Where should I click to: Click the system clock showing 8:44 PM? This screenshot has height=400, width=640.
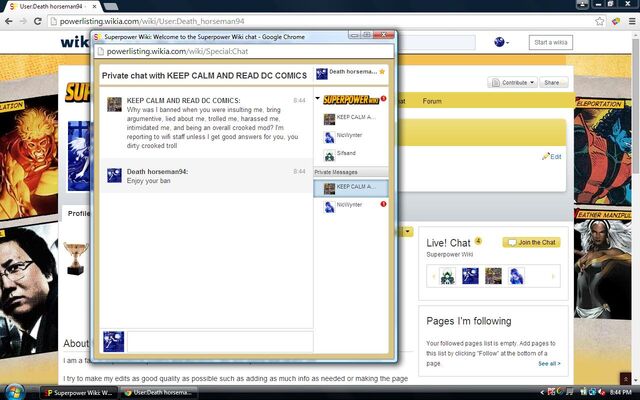click(x=620, y=392)
